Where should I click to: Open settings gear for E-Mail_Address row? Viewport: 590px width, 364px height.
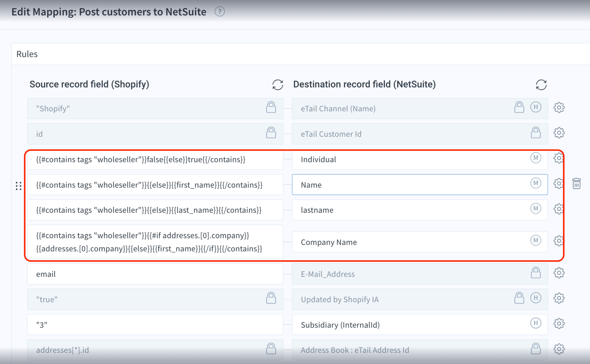point(559,273)
